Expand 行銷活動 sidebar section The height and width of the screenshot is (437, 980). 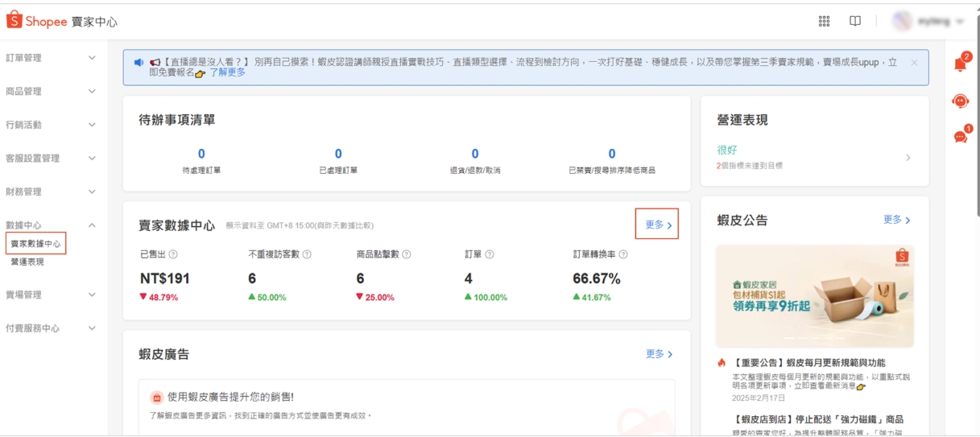[x=54, y=125]
